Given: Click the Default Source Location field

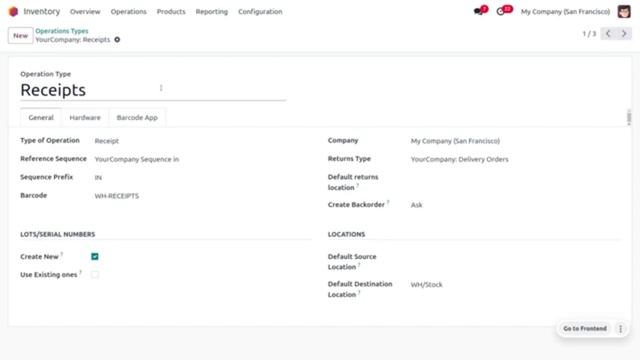Looking at the screenshot, I should (514, 257).
